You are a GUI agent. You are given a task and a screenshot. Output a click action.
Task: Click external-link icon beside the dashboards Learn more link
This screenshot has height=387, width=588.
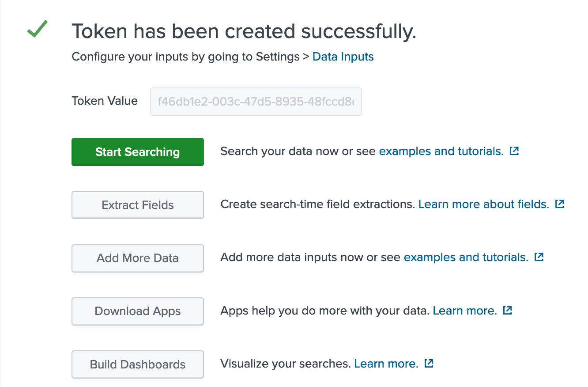pyautogui.click(x=429, y=364)
